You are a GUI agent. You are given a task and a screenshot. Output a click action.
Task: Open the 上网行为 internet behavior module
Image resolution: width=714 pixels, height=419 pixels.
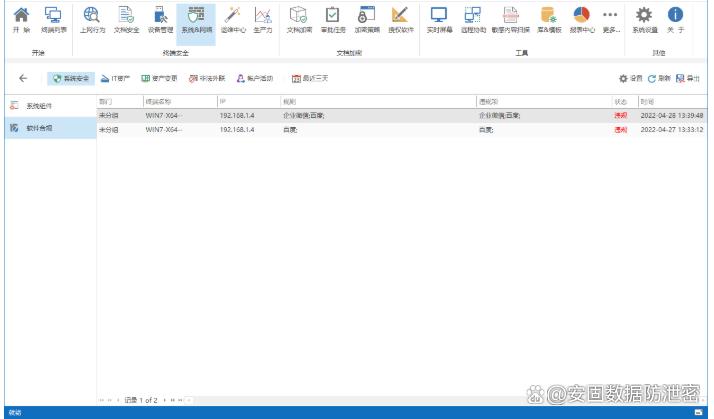[x=91, y=19]
